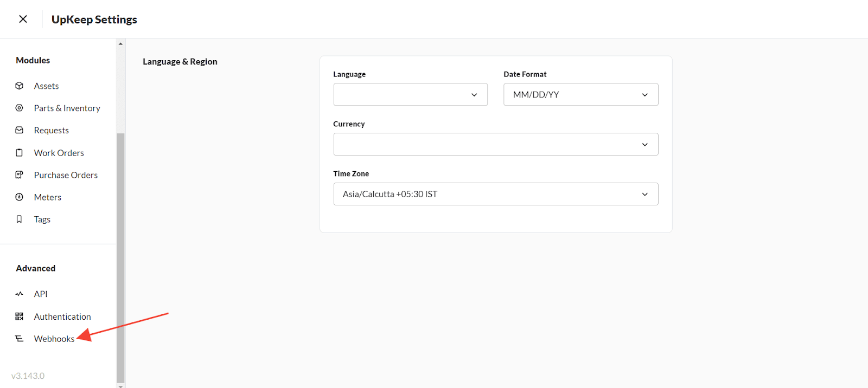
Task: Click the Language & Region heading
Action: point(180,62)
